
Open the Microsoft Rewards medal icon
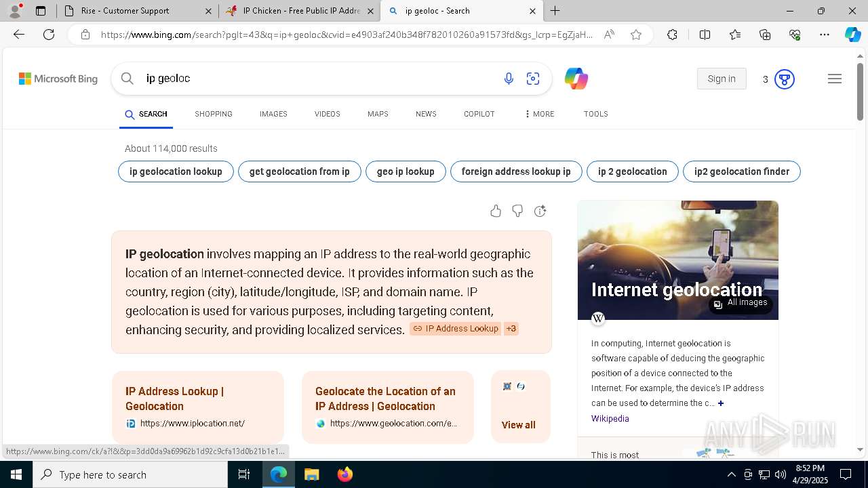click(x=785, y=79)
